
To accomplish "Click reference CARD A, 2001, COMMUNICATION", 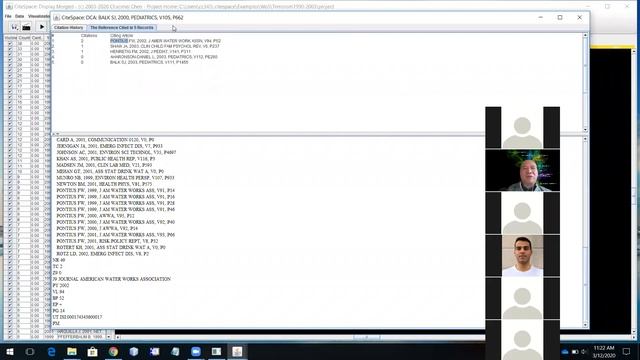I will [x=105, y=140].
